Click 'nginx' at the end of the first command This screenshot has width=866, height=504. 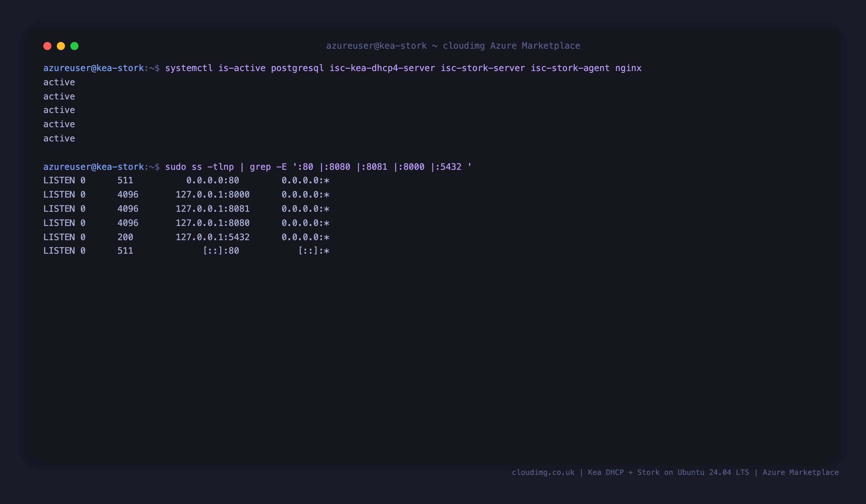pyautogui.click(x=628, y=68)
